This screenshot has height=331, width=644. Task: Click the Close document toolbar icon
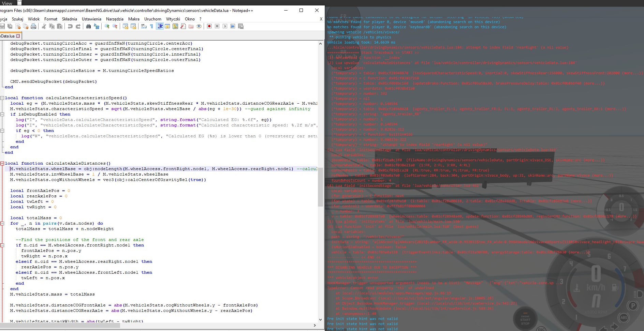click(x=18, y=26)
